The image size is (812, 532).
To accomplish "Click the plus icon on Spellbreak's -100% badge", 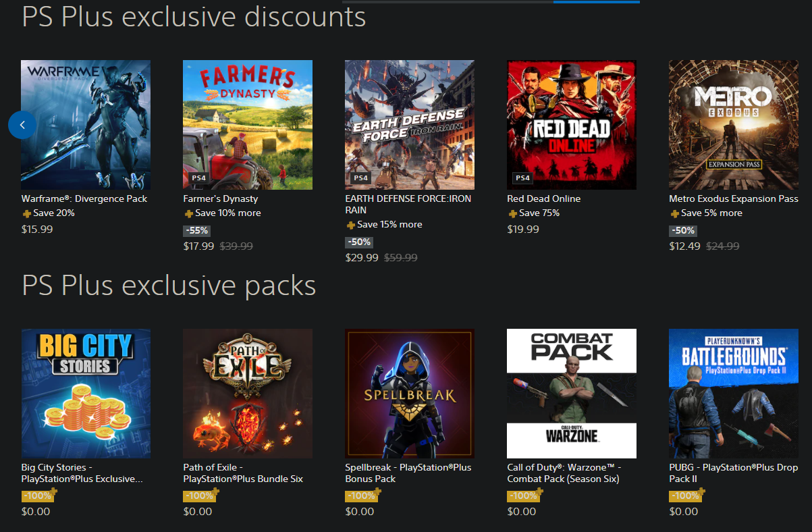I will (x=377, y=492).
